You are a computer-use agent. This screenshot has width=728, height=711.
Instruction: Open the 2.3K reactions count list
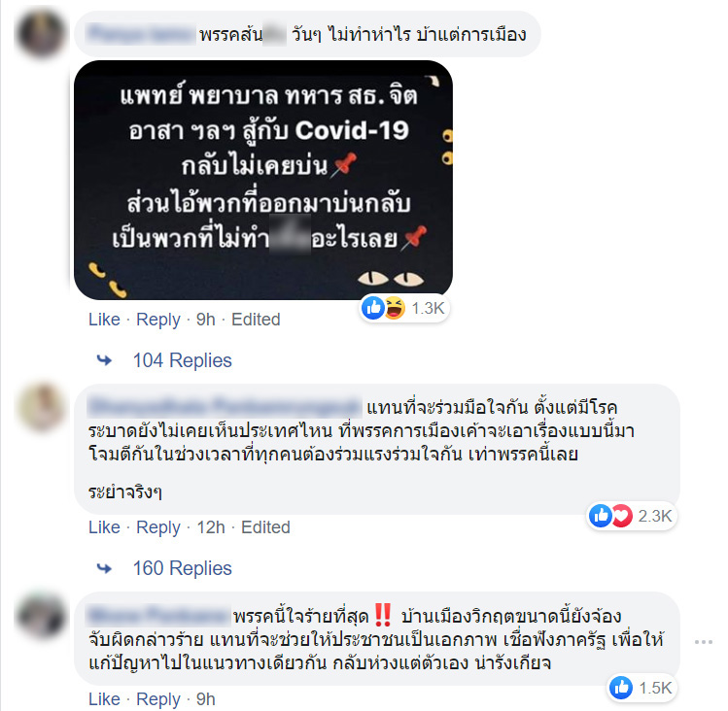click(655, 516)
